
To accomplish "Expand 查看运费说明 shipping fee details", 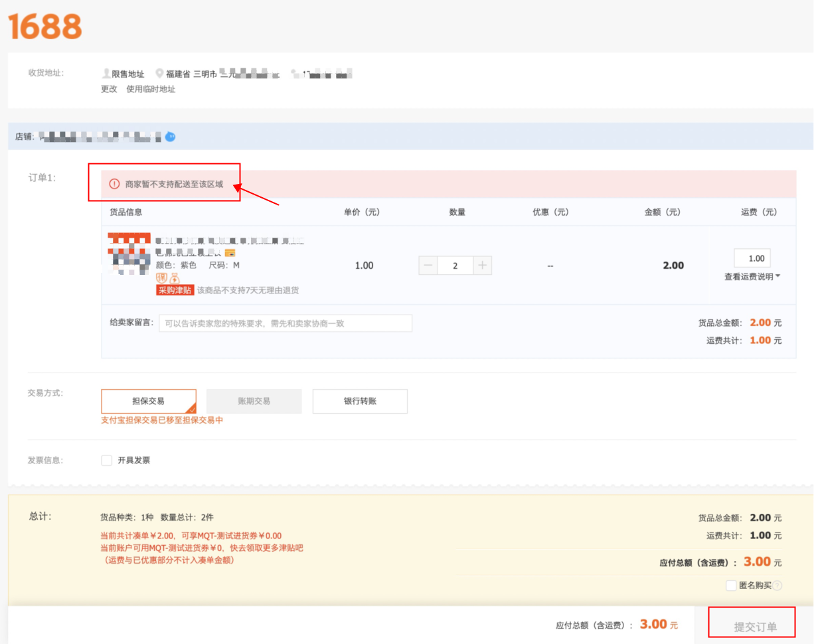I will (752, 277).
